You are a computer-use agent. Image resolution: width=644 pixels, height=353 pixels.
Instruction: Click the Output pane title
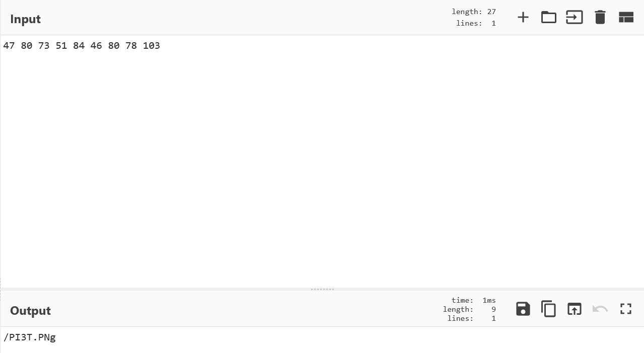(x=30, y=311)
